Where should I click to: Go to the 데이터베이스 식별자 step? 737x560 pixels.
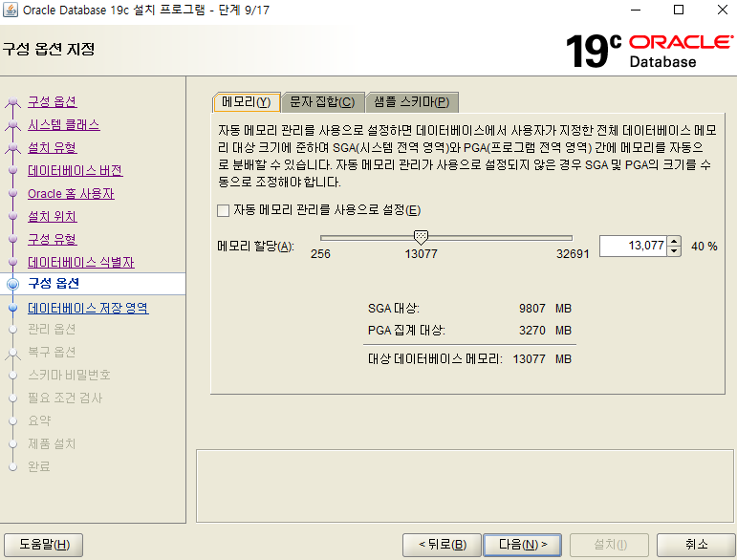(x=81, y=262)
